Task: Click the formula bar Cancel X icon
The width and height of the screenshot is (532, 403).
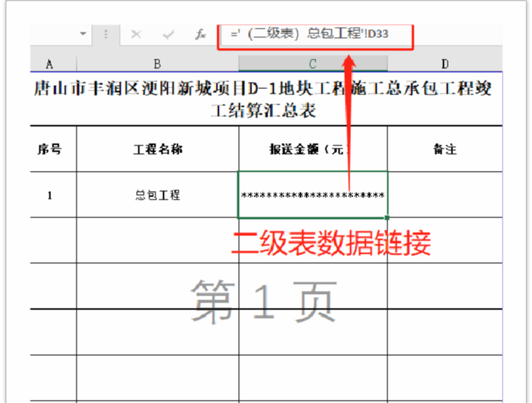Action: [136, 34]
